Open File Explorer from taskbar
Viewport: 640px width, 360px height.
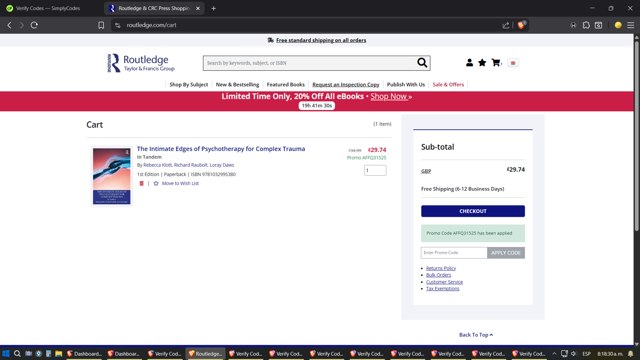[x=58, y=353]
